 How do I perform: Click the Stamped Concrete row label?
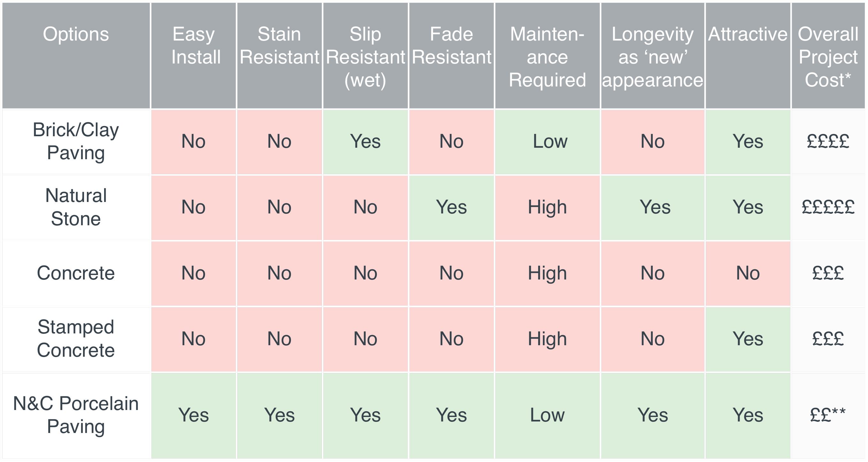(x=76, y=339)
